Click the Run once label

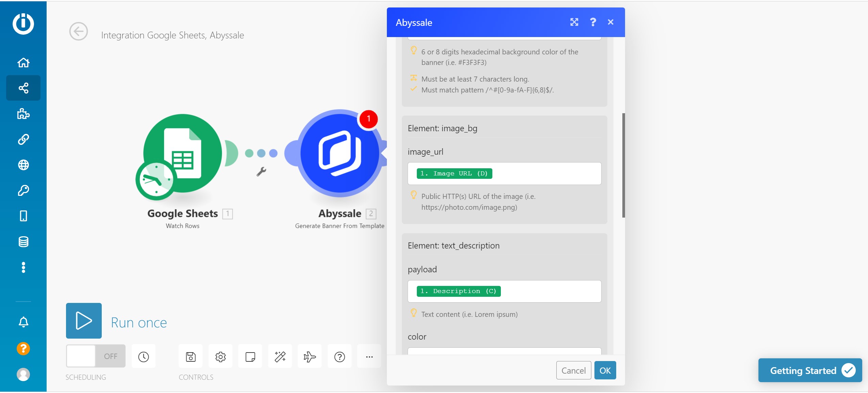coord(139,323)
